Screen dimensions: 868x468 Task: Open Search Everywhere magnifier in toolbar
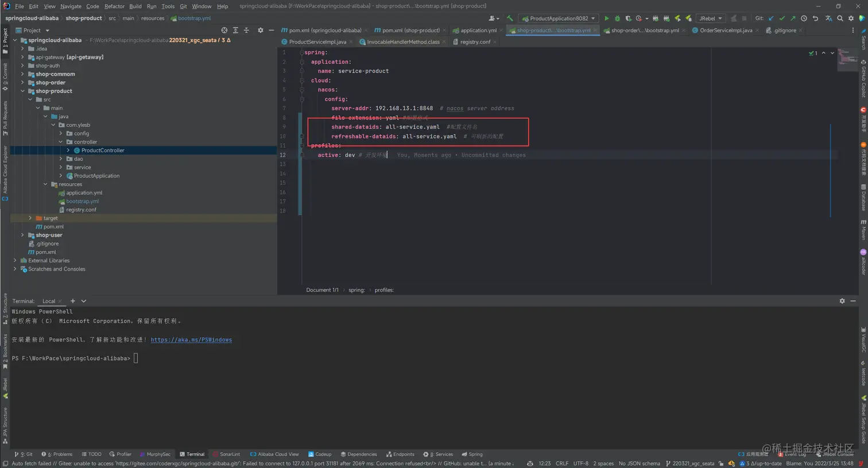[840, 18]
